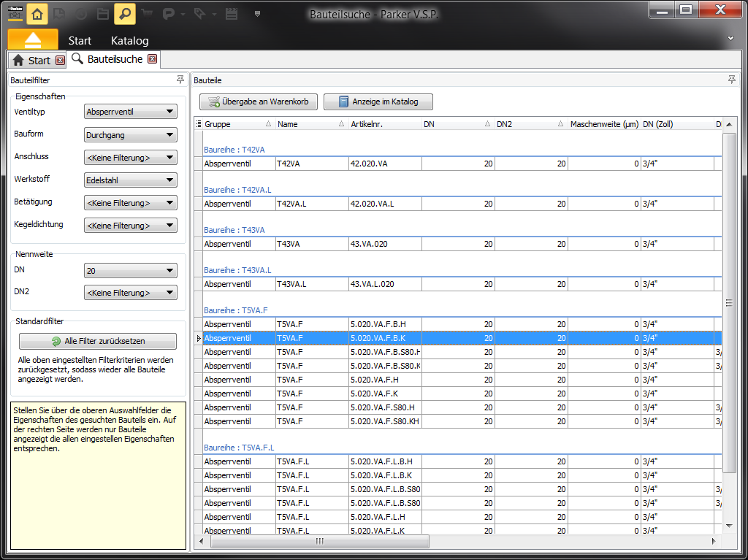The image size is (748, 560).
Task: Switch to the Katalog ribbon tab
Action: pos(129,41)
